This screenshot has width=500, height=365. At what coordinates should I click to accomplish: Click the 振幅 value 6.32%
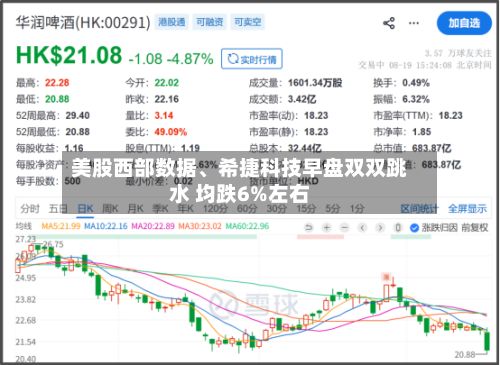pyautogui.click(x=416, y=99)
